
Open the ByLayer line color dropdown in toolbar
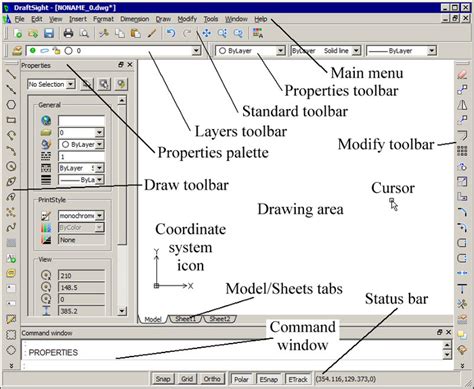coord(281,51)
